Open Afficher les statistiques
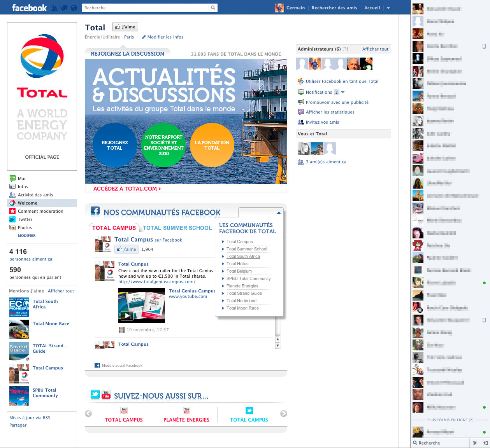This screenshot has width=490, height=448. (x=330, y=112)
